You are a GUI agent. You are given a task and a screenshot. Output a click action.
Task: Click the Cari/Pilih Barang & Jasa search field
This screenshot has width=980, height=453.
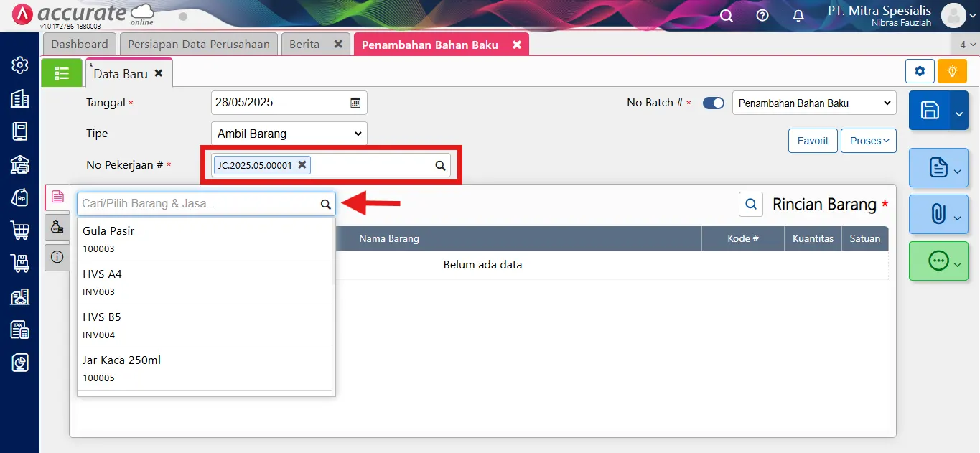point(199,204)
